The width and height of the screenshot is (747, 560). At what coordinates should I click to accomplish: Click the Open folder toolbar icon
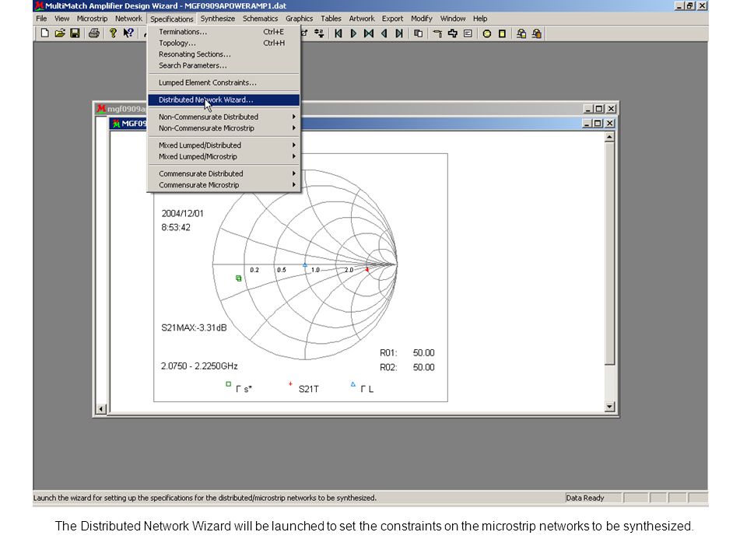[x=60, y=33]
